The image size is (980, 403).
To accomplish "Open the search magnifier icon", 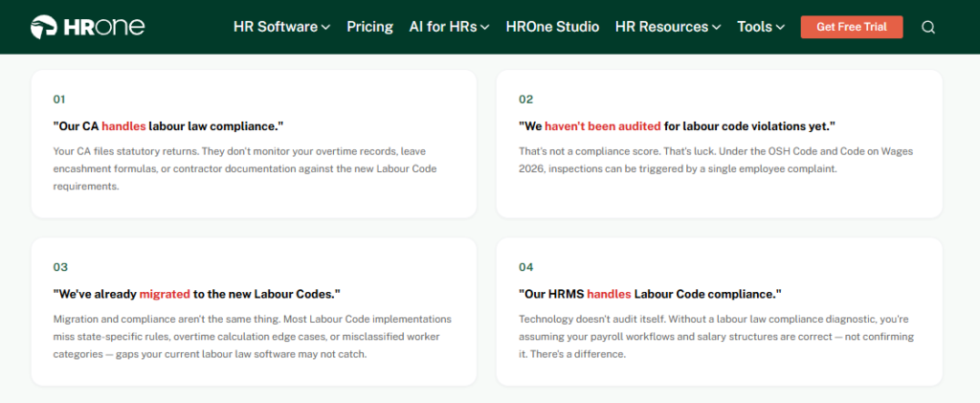I will [x=928, y=27].
